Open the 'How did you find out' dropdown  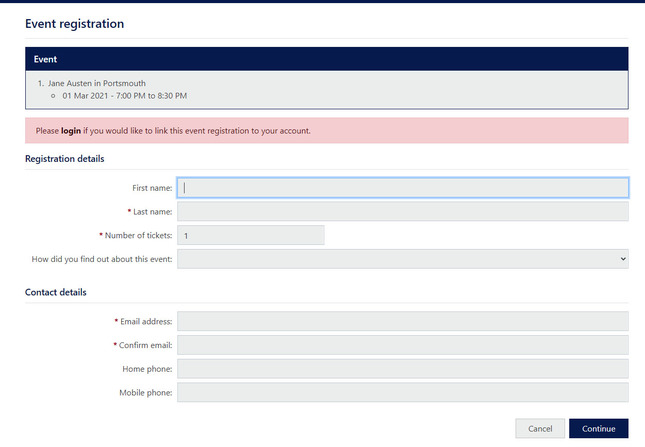click(402, 259)
